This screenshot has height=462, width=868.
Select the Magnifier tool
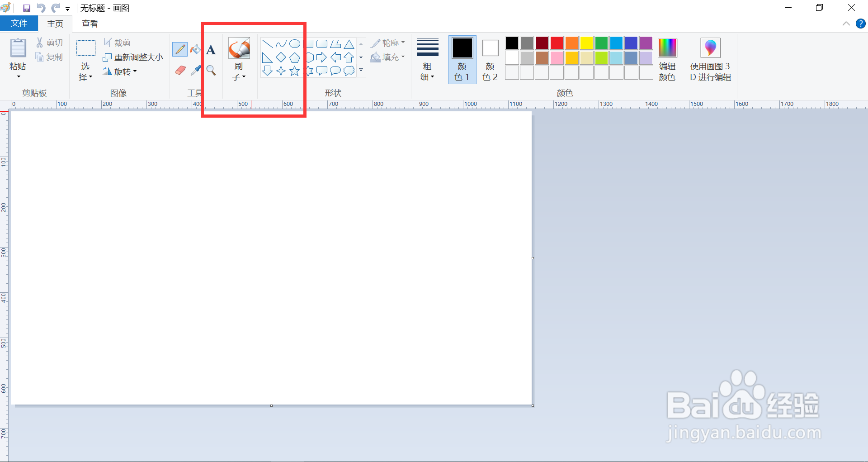211,70
